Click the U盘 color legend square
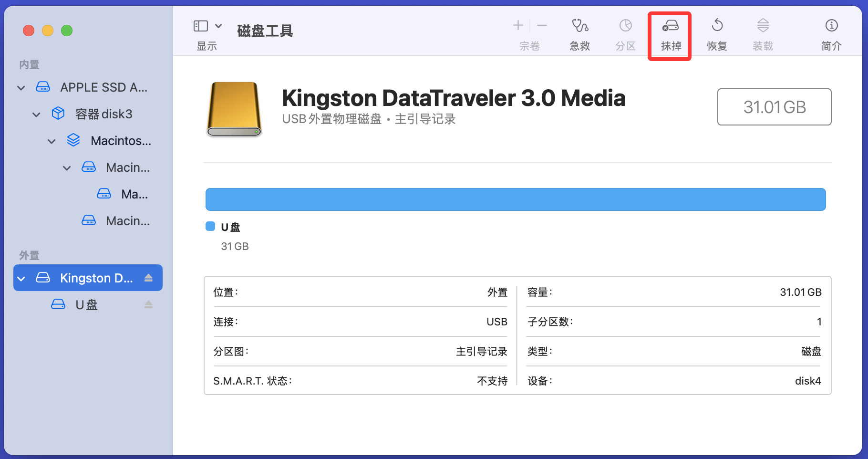The height and width of the screenshot is (459, 868). [x=210, y=226]
